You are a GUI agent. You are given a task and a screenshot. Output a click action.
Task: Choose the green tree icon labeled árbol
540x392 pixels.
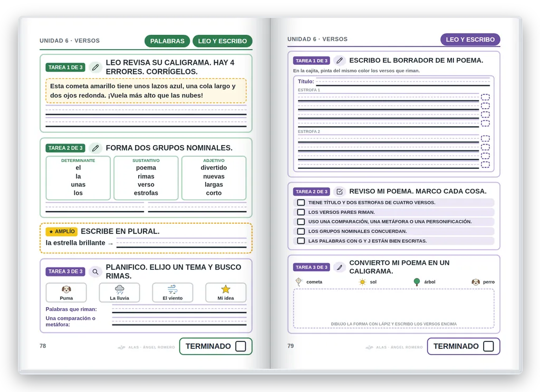point(417,282)
